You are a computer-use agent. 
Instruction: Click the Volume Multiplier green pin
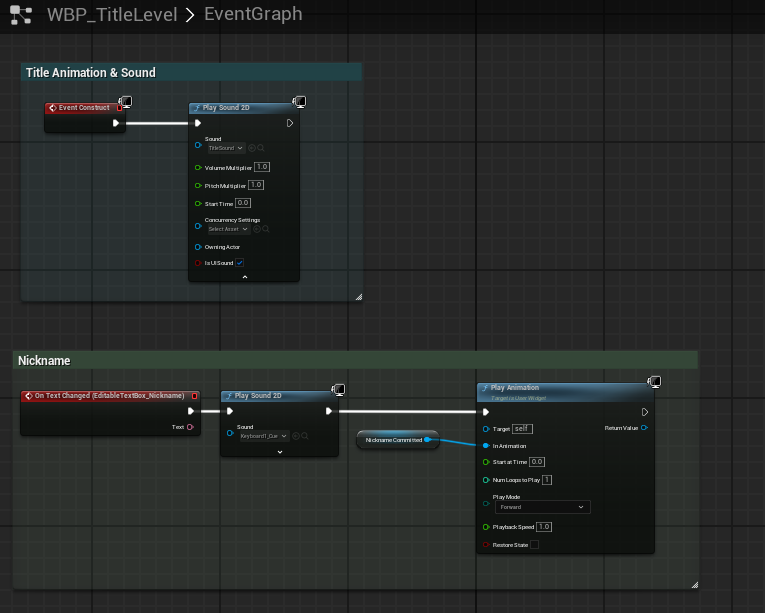[x=198, y=167]
